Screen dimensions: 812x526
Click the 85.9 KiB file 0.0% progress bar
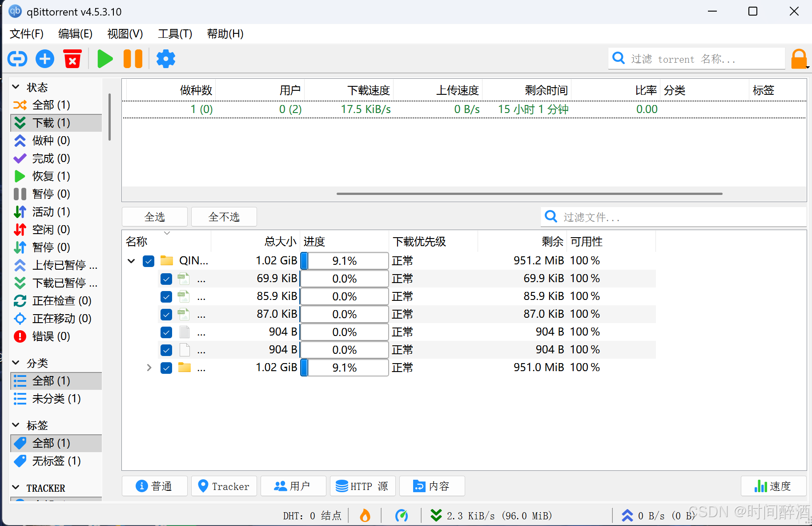pyautogui.click(x=345, y=296)
